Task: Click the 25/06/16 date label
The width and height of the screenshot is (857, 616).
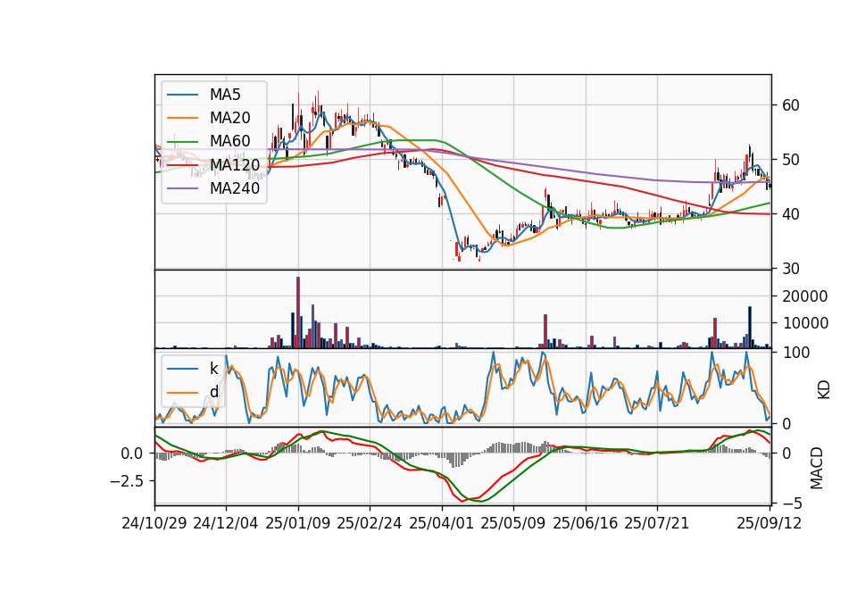Action: click(586, 523)
